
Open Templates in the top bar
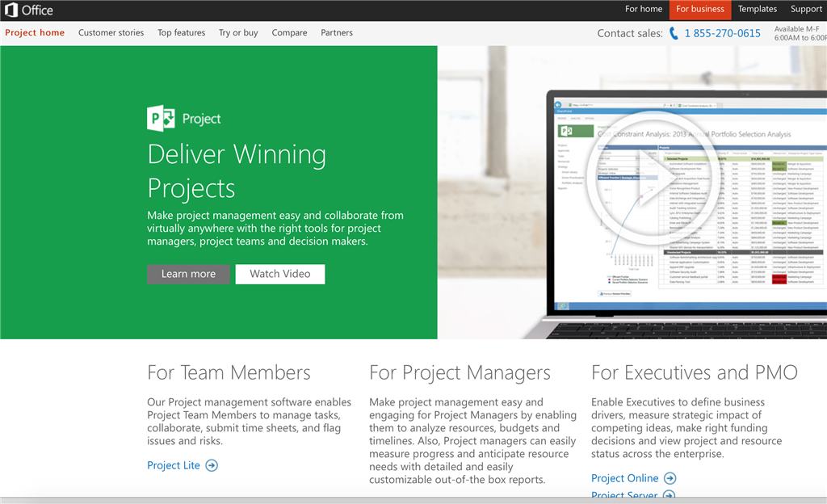757,9
